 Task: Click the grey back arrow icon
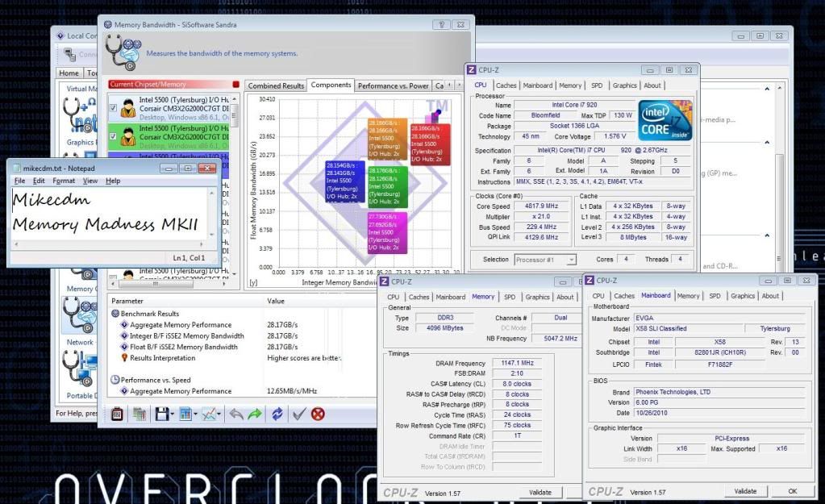pyautogui.click(x=236, y=414)
